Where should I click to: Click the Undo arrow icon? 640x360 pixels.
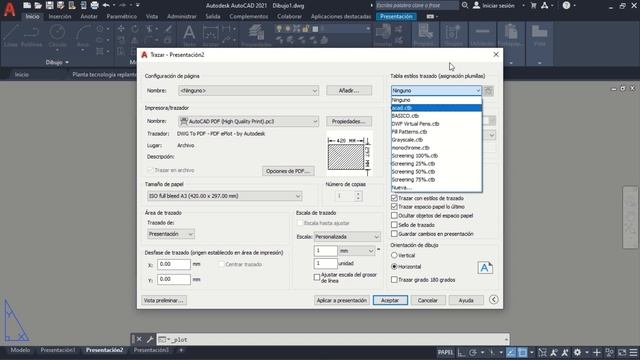[106, 5]
